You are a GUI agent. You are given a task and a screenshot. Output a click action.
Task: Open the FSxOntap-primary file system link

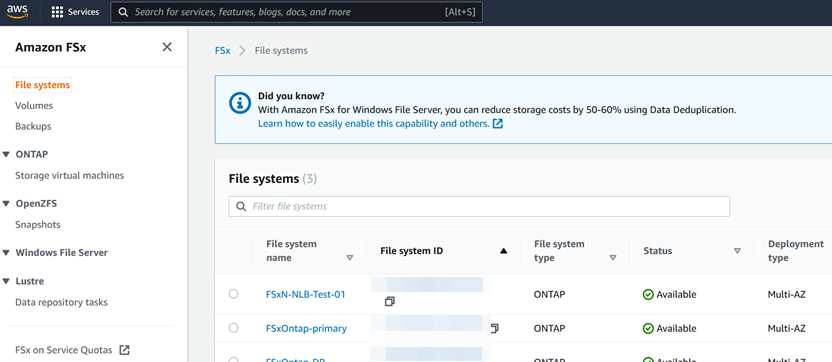click(x=306, y=329)
